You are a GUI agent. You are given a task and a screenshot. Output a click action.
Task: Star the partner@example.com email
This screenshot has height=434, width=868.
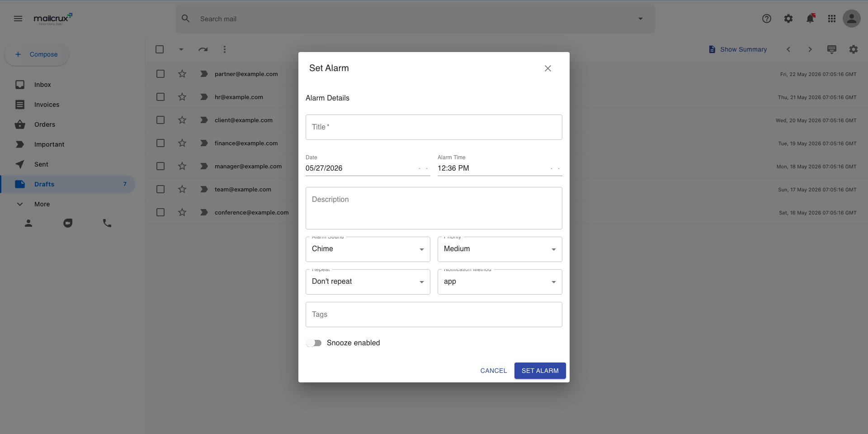click(x=182, y=74)
